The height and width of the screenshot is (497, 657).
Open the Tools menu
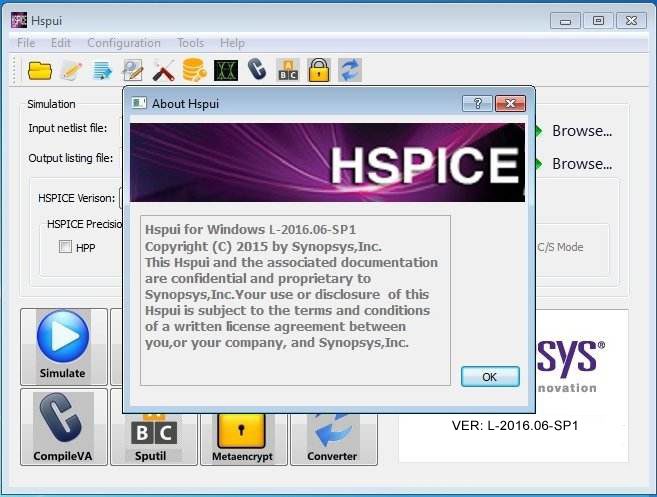pos(191,43)
